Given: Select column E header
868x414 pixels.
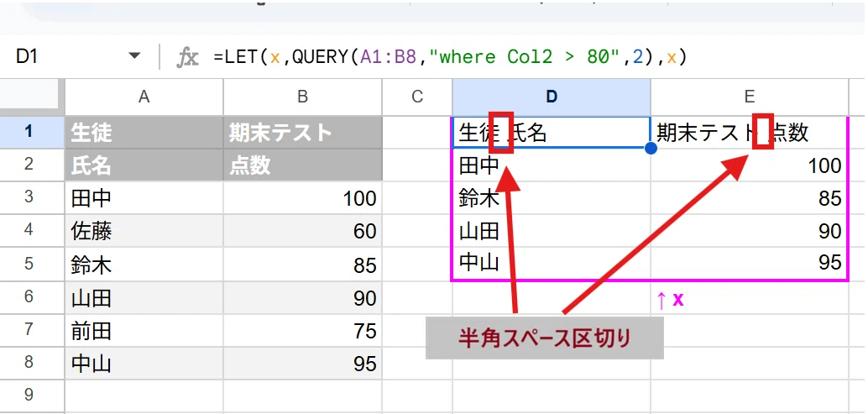Looking at the screenshot, I should click(749, 97).
